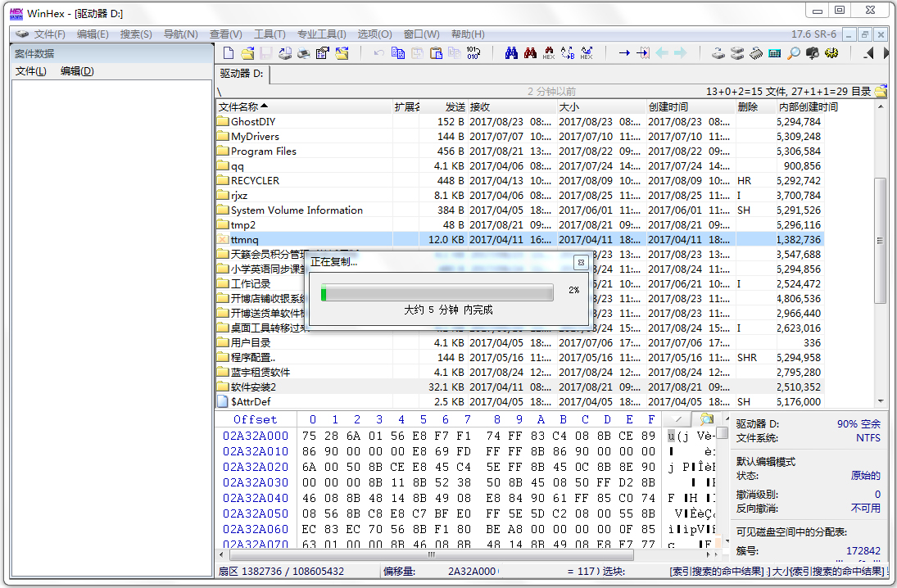Screen dimensions: 897x588
Task: Open Find Text binoculars icon
Action: [x=511, y=53]
